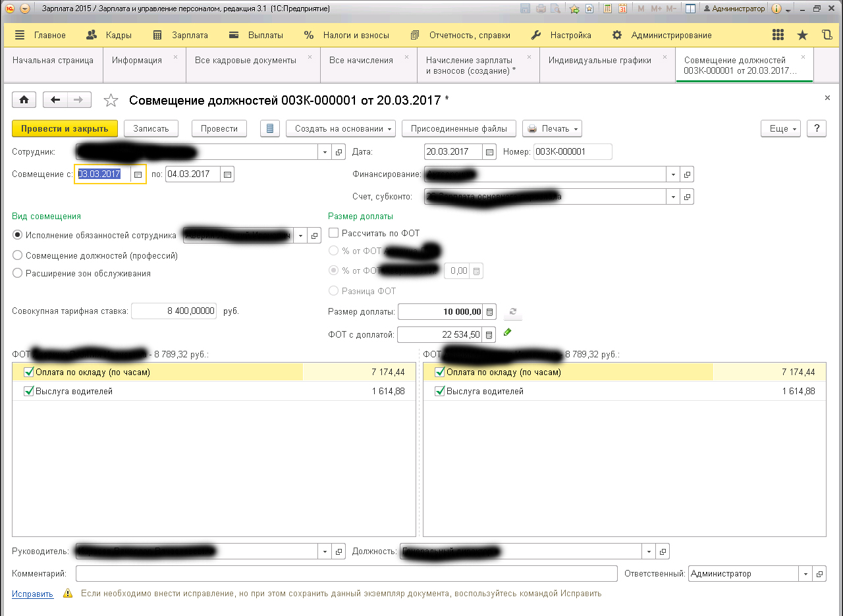Open the Сотрудник record with the open-form icon

[x=339, y=152]
